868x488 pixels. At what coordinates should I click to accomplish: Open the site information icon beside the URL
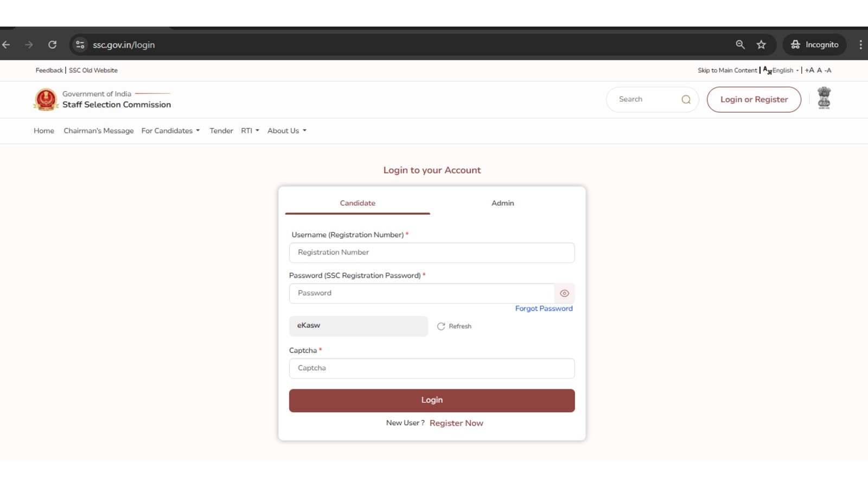(x=80, y=44)
